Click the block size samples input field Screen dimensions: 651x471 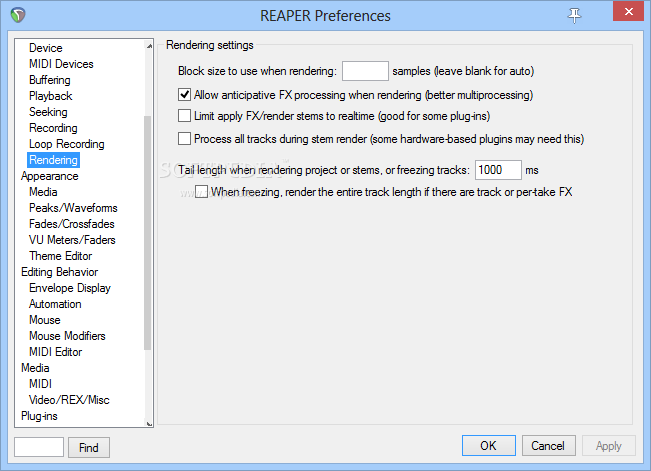coord(365,71)
